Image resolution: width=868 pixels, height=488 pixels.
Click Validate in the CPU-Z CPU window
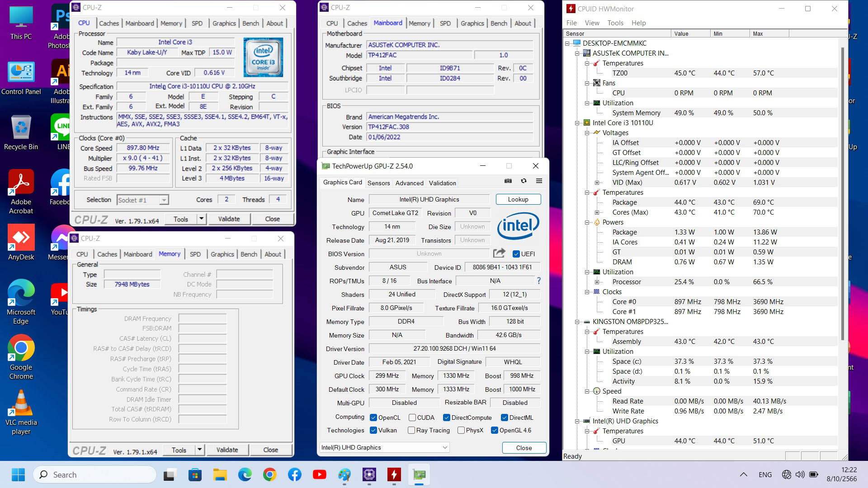(229, 219)
